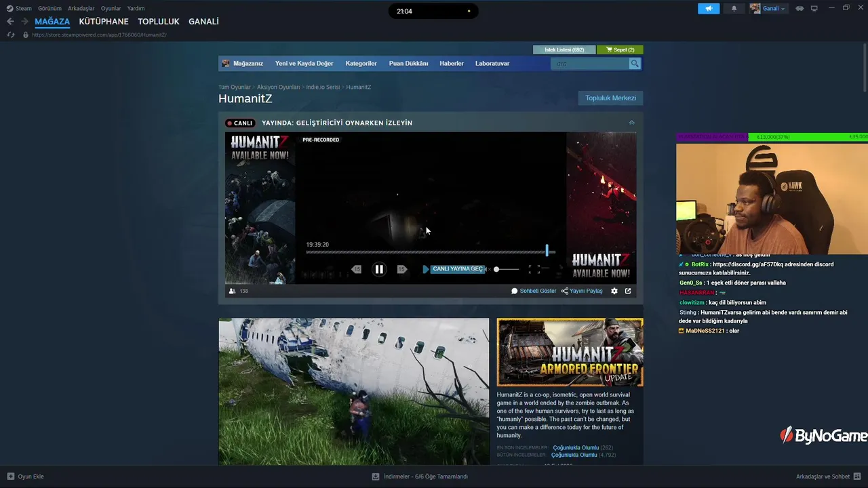Open the Topluluk Merkezi button
This screenshot has width=868, height=488.
tap(610, 98)
